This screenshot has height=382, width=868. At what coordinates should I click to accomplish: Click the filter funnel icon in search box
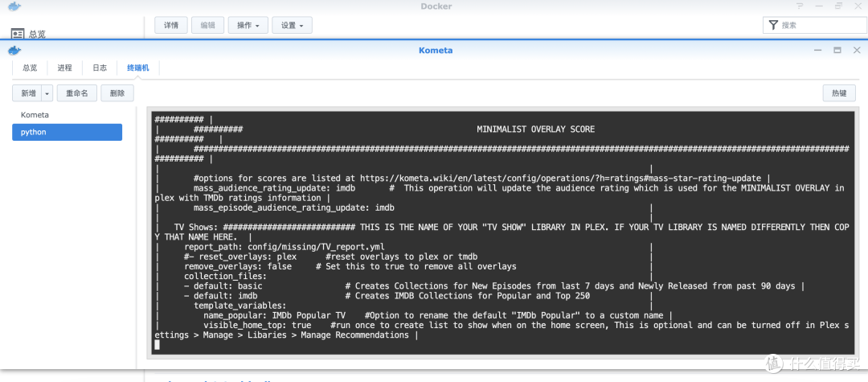(773, 25)
